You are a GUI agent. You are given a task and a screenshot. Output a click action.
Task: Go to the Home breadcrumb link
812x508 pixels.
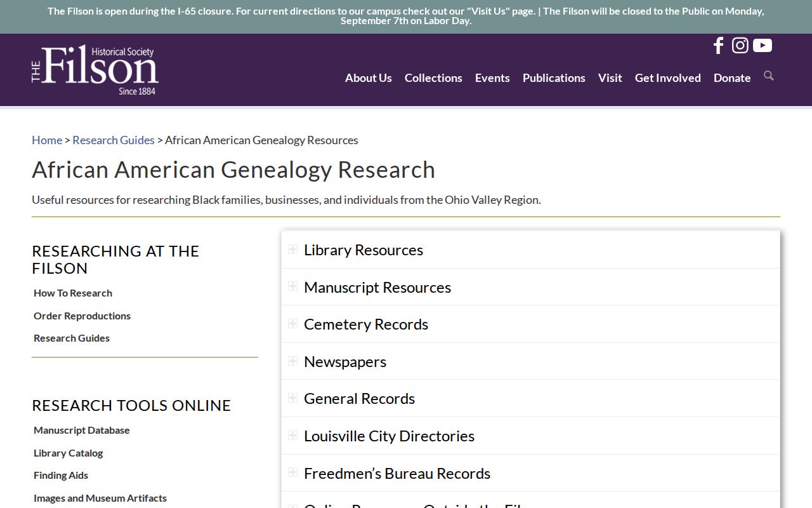click(47, 140)
